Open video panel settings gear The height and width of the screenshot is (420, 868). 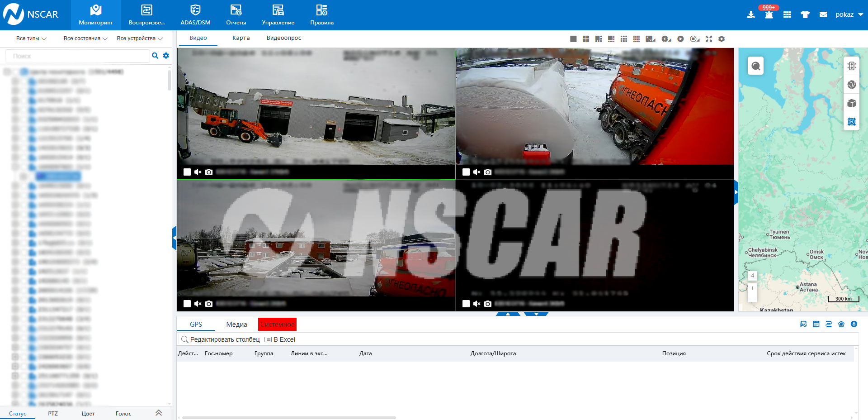(722, 39)
